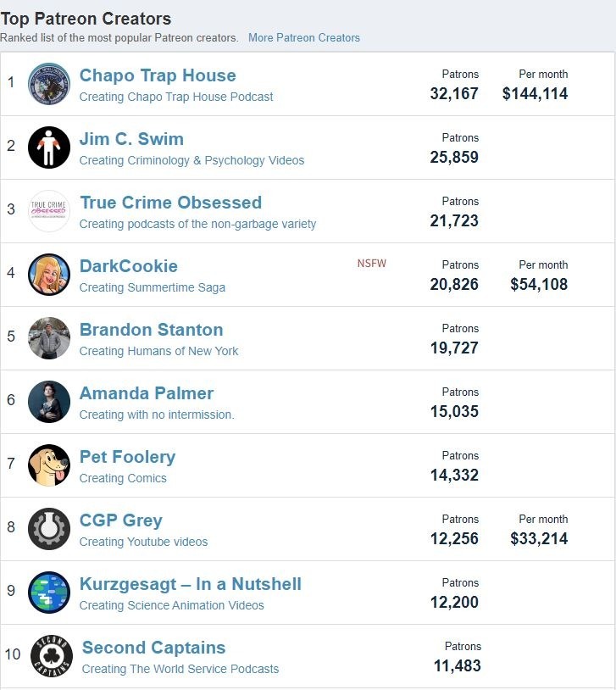The image size is (616, 690).
Task: Open the Second Captains title link
Action: (x=153, y=648)
